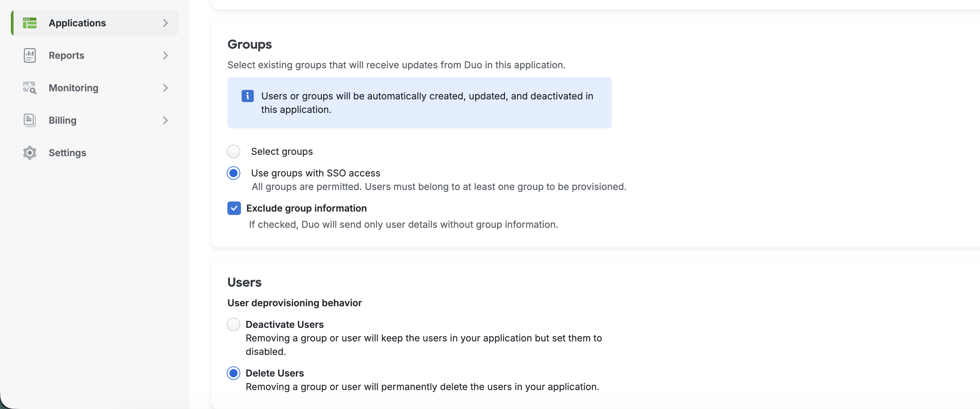
Task: Select the Delete Users radio button
Action: point(233,373)
